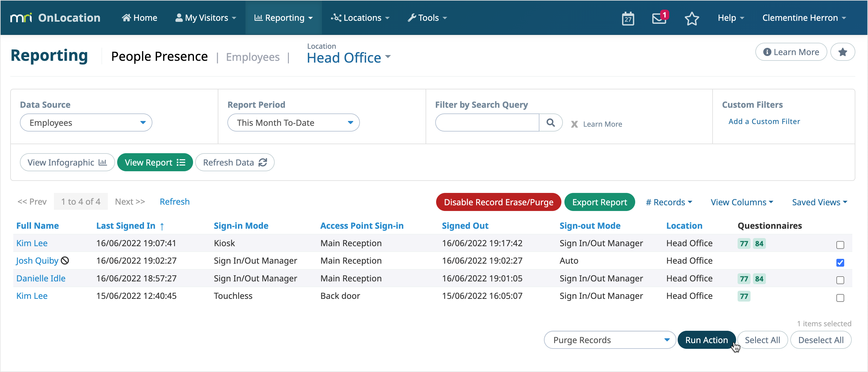Tick the checkbox for Kim Lee 16/06/2022 row
The height and width of the screenshot is (372, 868).
click(840, 245)
